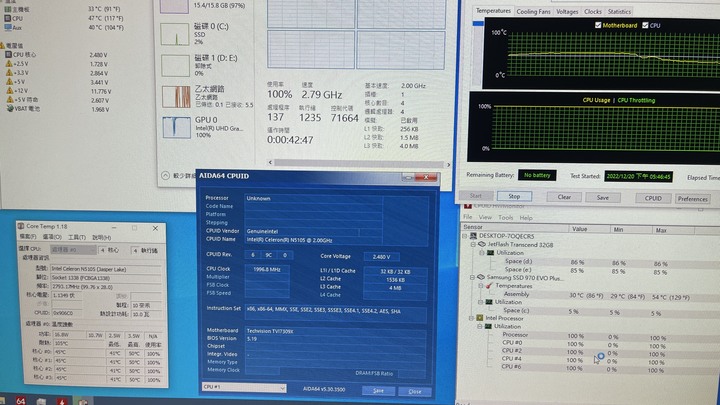This screenshot has height=405, width=720.
Task: Click the motherboard temperature sensor icon
Action: (7, 9)
